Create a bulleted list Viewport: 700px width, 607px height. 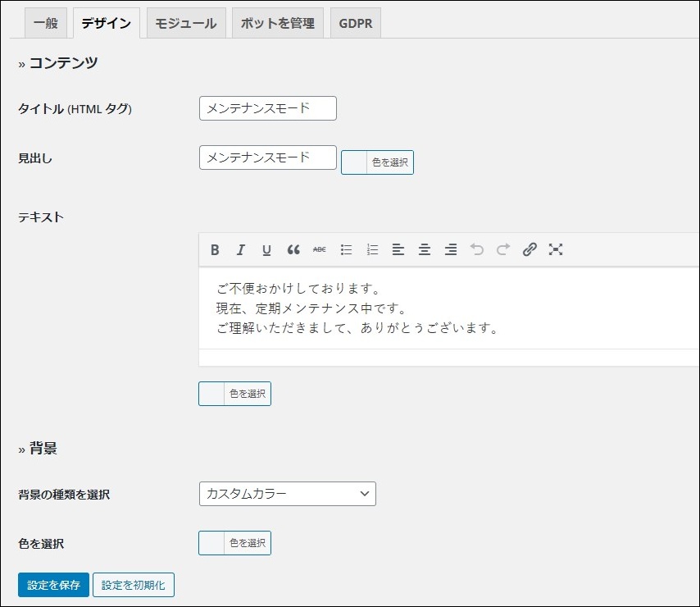tap(346, 250)
